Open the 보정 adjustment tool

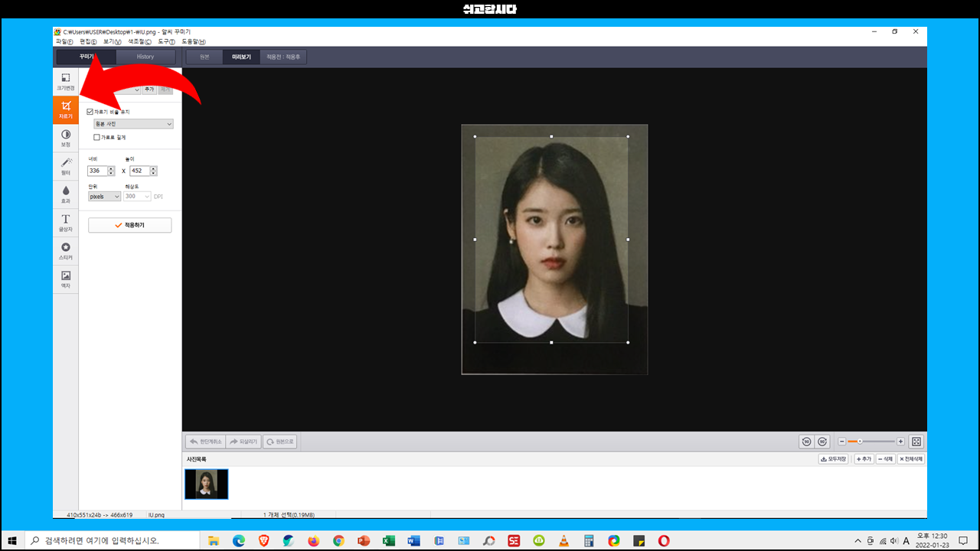pyautogui.click(x=66, y=138)
